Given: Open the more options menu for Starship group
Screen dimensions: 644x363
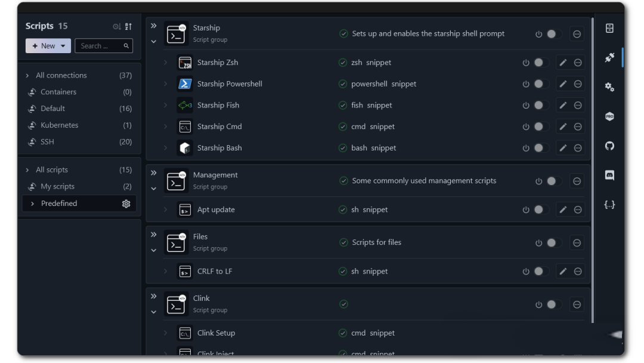Looking at the screenshot, I should 577,34.
